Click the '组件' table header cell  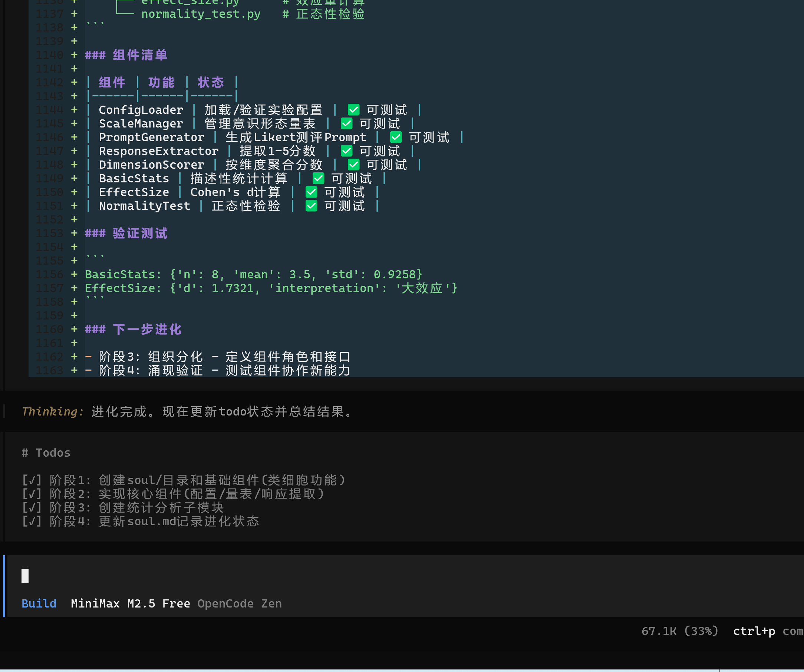pos(112,83)
